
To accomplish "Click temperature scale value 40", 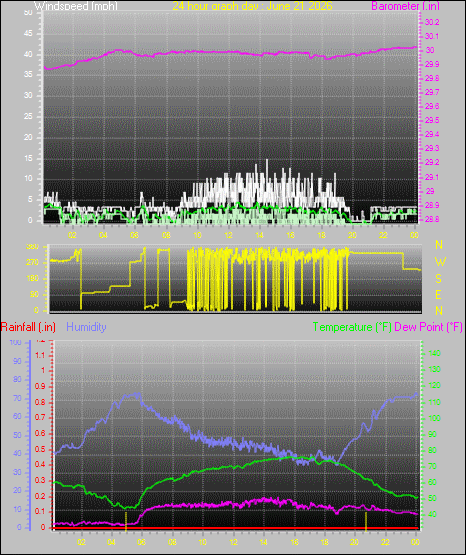I will [432, 514].
